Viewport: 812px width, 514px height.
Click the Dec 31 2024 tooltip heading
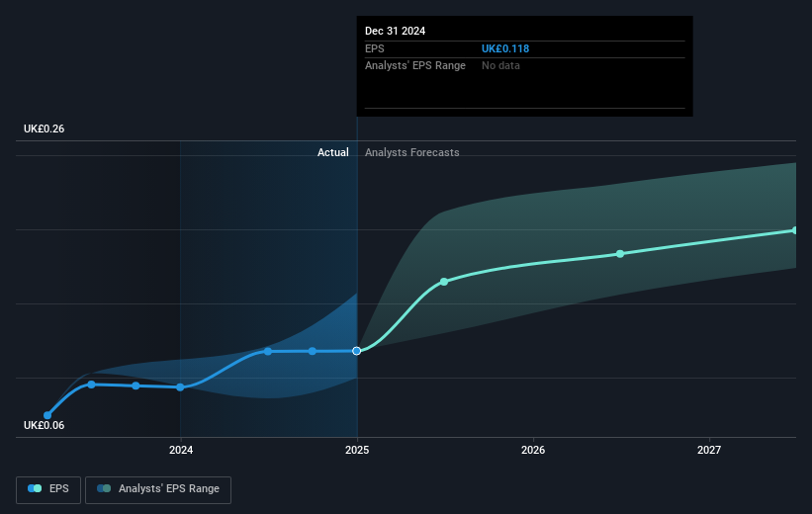click(x=396, y=31)
